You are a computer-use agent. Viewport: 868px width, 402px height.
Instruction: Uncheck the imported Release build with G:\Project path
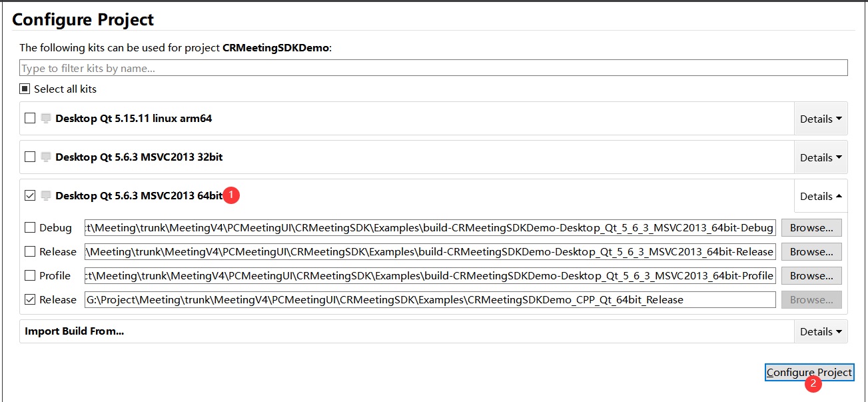[x=30, y=300]
